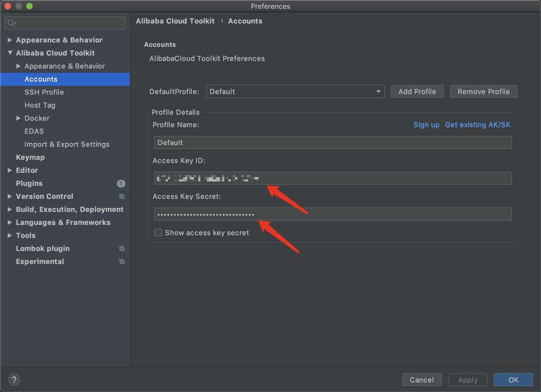The image size is (541, 392).
Task: Click the Access Key Secret field
Action: click(333, 214)
